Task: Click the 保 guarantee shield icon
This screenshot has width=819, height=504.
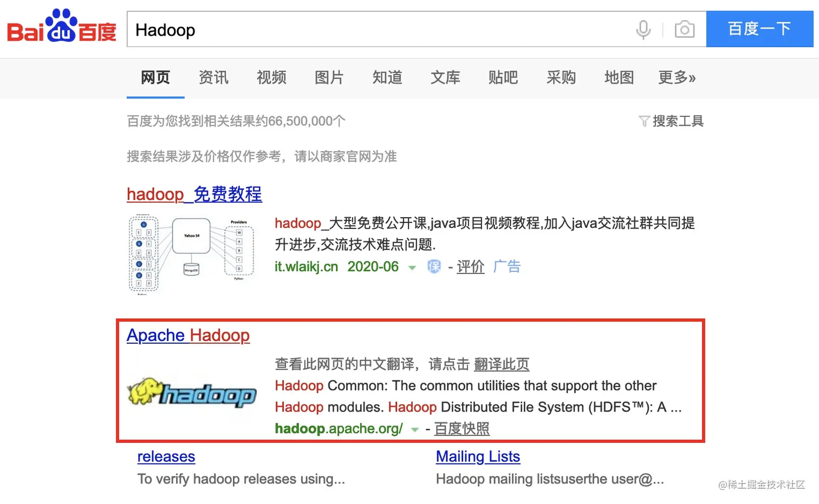Action: point(434,266)
